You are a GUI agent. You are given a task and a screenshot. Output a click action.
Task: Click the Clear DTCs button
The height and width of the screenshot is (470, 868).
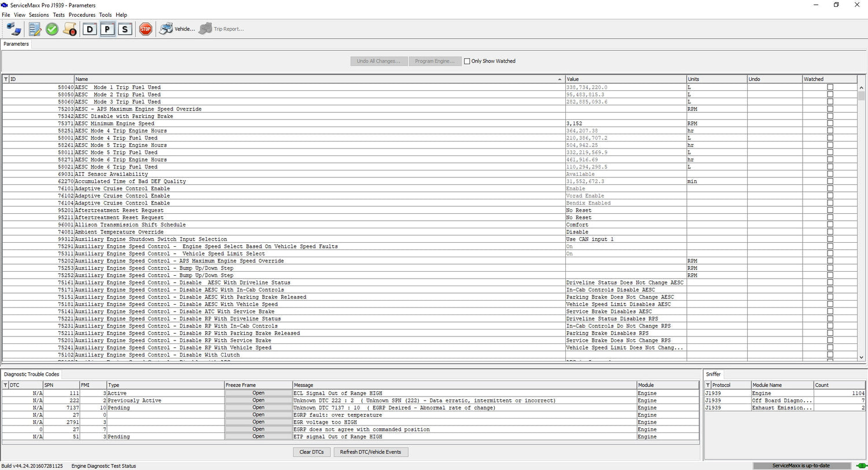(x=312, y=452)
